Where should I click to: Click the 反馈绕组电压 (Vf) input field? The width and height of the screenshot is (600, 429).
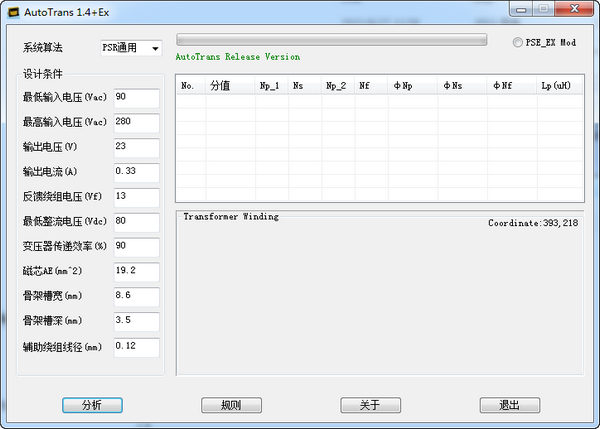pos(137,198)
